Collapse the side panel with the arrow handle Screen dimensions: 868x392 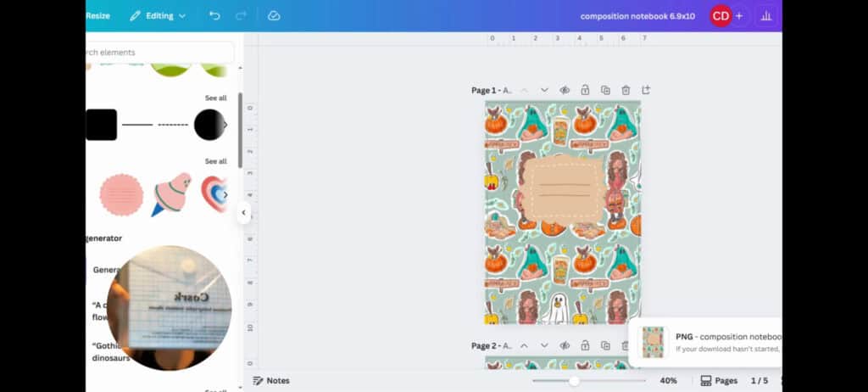(x=244, y=213)
